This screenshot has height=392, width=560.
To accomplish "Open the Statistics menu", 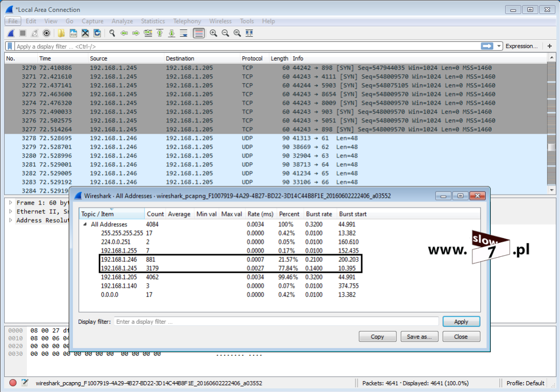I will (x=153, y=21).
